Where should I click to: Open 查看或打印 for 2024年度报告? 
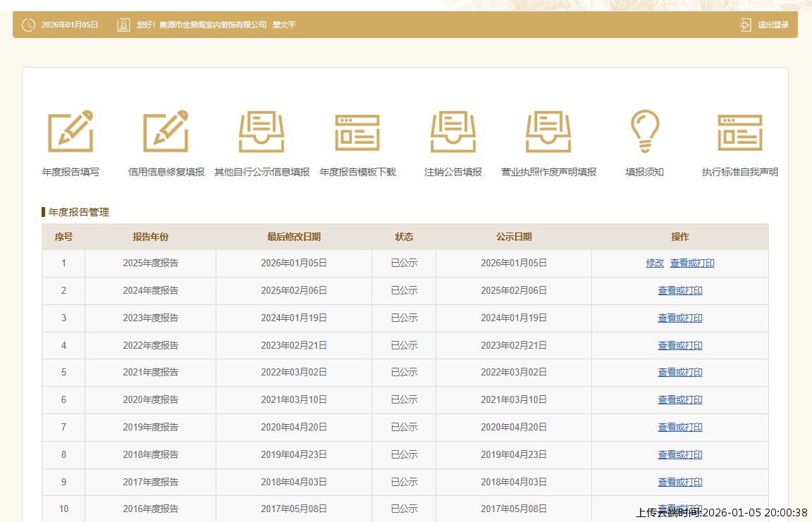coord(680,291)
